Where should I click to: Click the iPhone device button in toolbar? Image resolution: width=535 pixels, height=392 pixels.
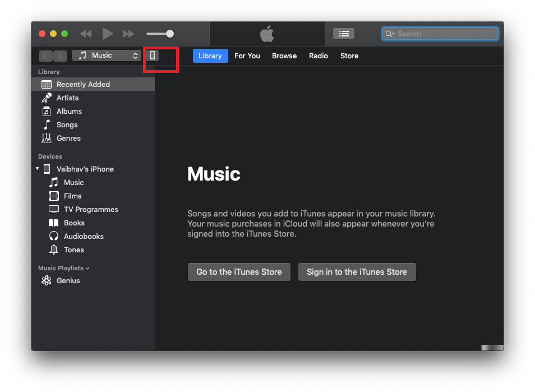pyautogui.click(x=152, y=56)
